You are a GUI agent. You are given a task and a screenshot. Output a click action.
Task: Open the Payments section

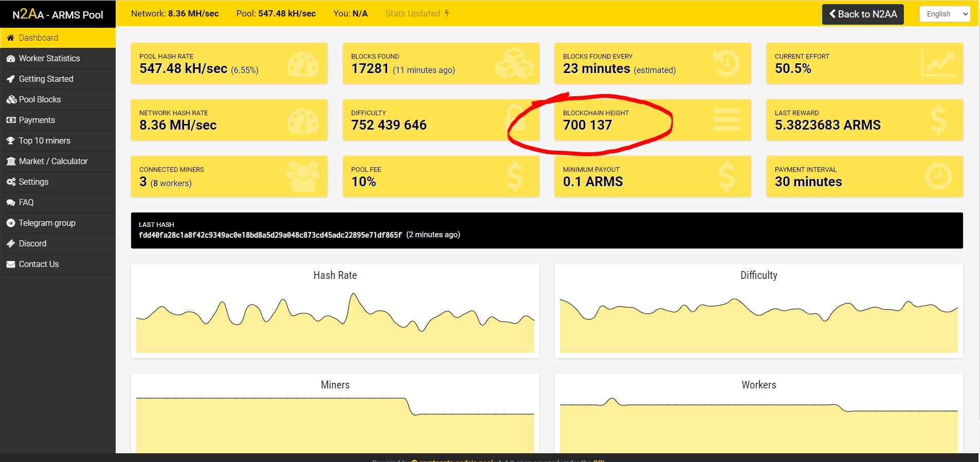tap(58, 120)
